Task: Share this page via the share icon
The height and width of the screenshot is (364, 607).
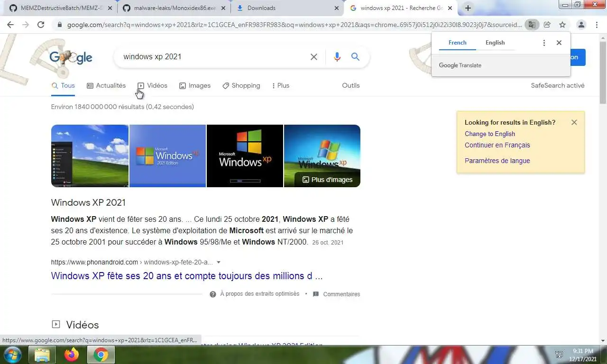Action: pyautogui.click(x=547, y=25)
